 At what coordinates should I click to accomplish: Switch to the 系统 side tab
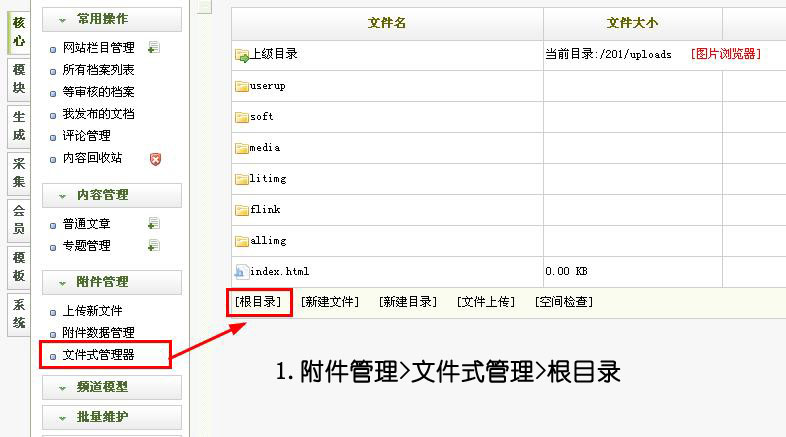pyautogui.click(x=19, y=314)
